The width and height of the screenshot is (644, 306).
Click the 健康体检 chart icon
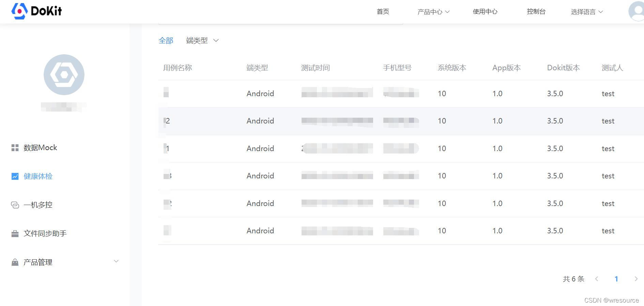tap(15, 176)
